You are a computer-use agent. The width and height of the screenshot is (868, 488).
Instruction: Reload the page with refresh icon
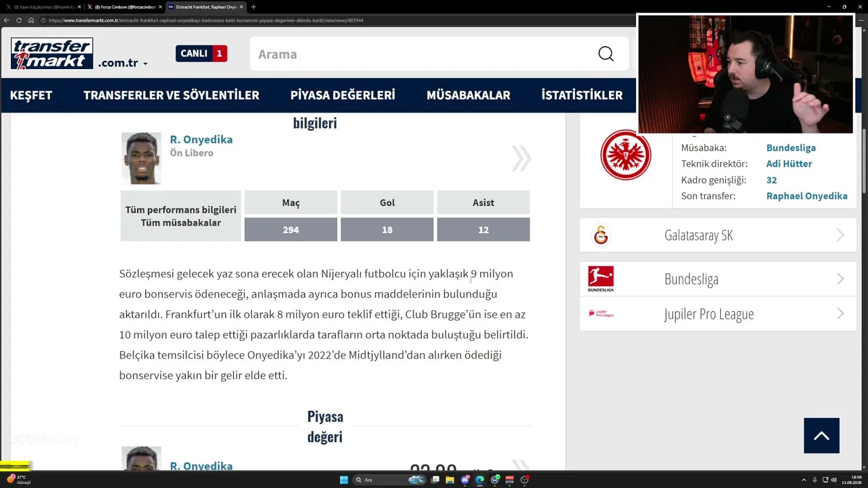coord(19,20)
